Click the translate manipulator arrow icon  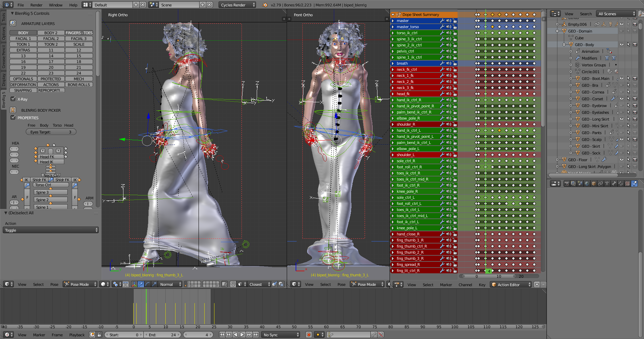click(x=141, y=284)
